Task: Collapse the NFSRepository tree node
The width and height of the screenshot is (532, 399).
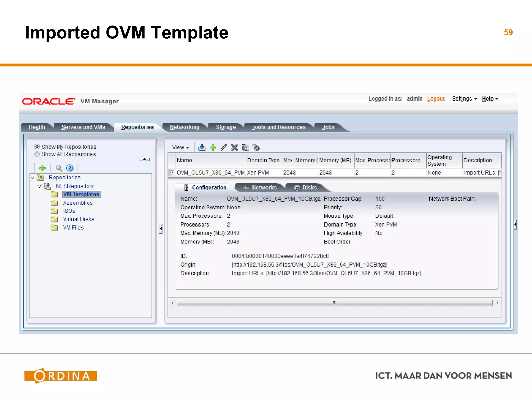Action: (x=39, y=186)
